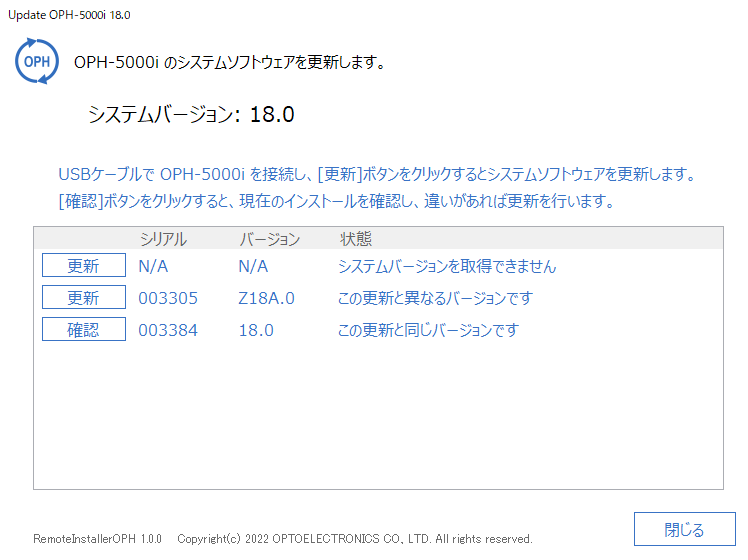The image size is (748, 560).
Task: Click the [確認]ボタン instruction line
Action: 336,201
